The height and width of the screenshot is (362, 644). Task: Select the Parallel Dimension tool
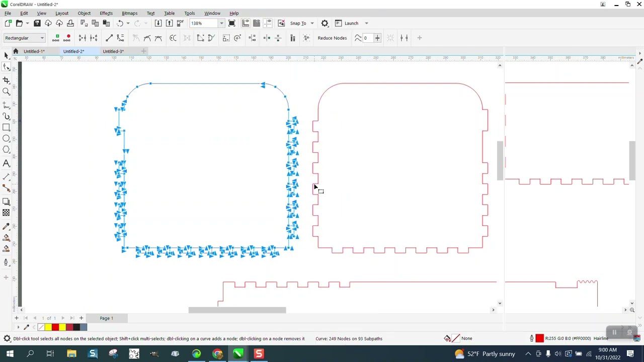point(6,176)
